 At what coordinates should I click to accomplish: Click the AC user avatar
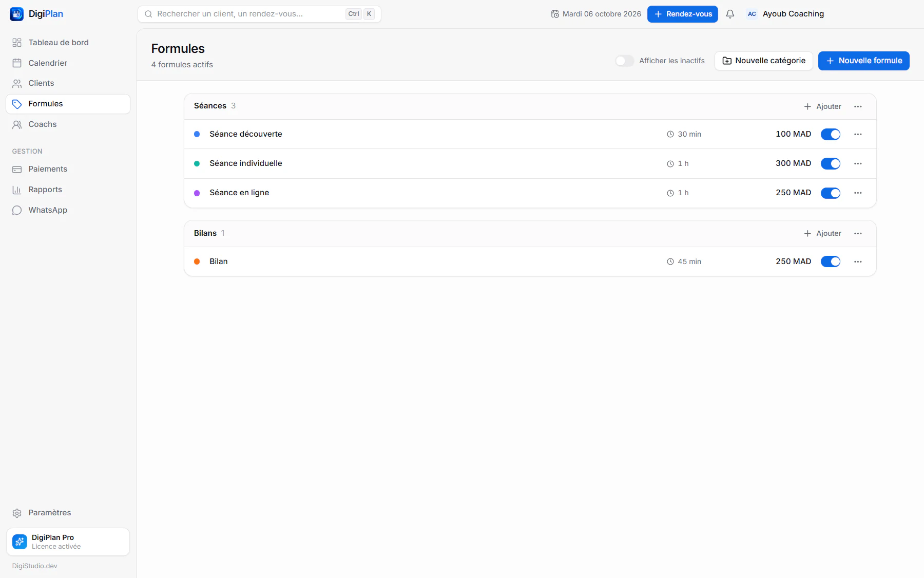pos(752,14)
